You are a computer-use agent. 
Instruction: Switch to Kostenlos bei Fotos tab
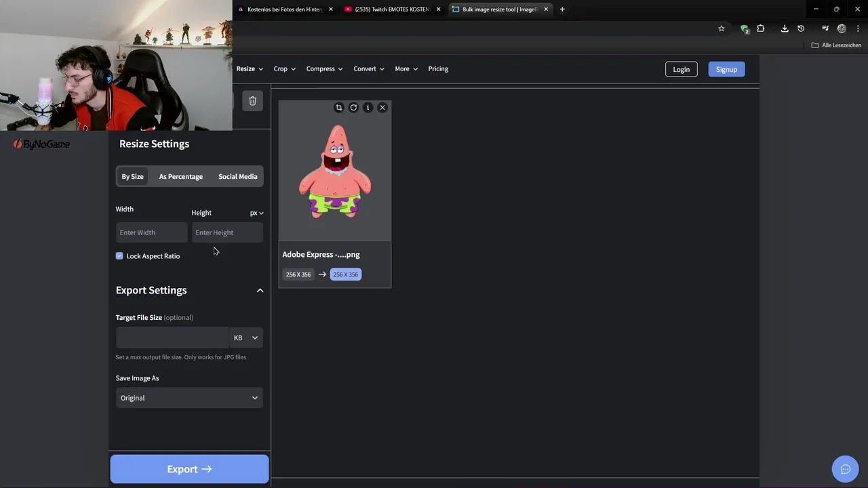284,9
